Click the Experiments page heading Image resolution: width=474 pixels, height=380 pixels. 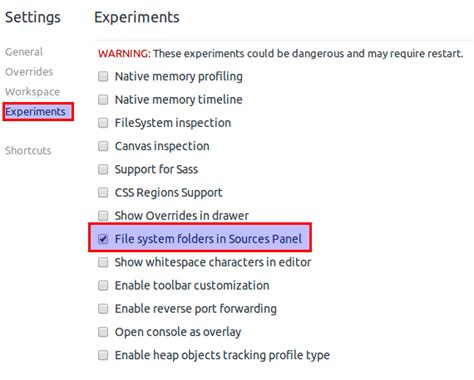point(137,17)
